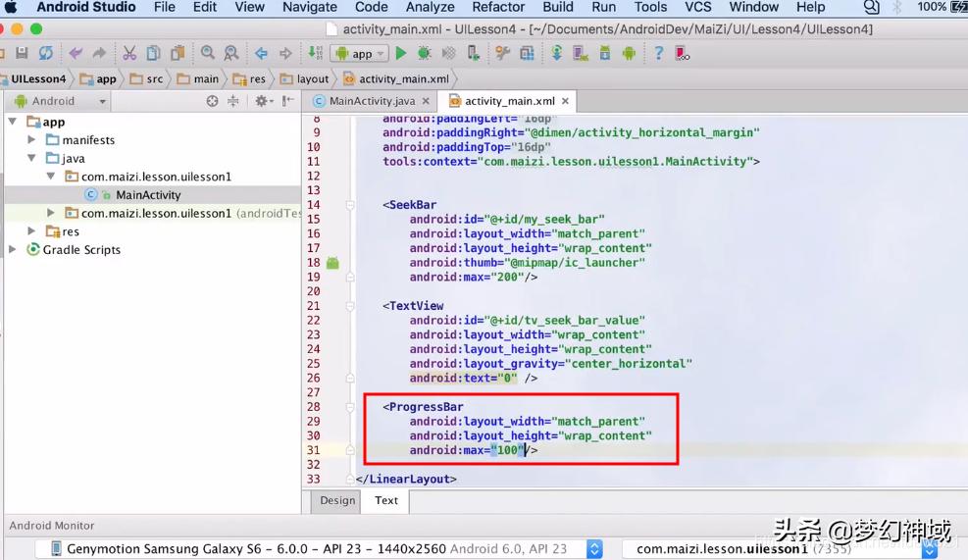Click the Synchronize refresh icon
The height and width of the screenshot is (560, 968).
click(x=46, y=53)
